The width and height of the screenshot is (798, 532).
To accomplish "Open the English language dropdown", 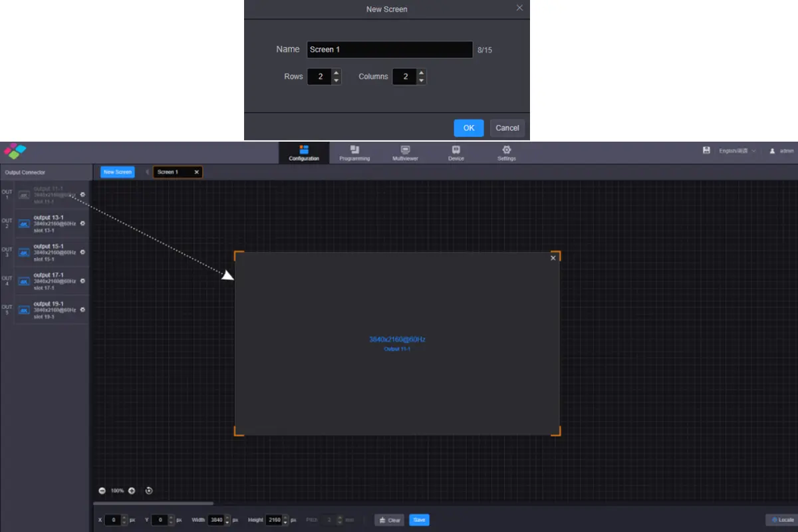I will pos(737,151).
